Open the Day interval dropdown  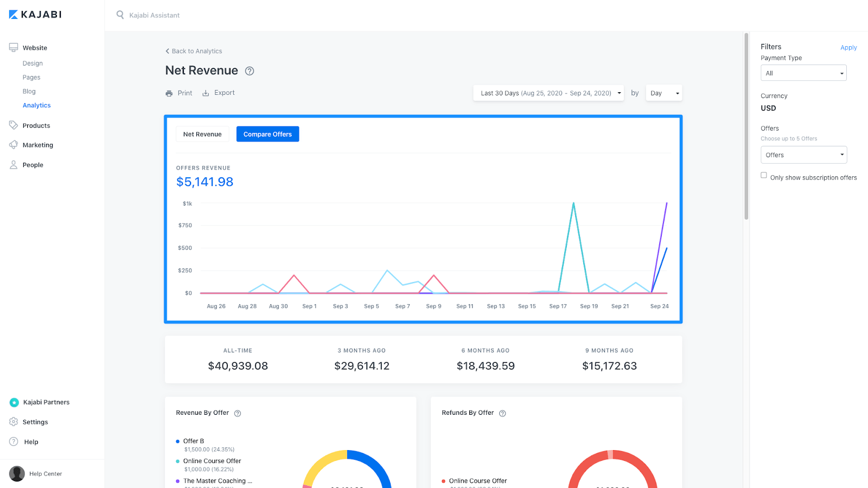(664, 93)
